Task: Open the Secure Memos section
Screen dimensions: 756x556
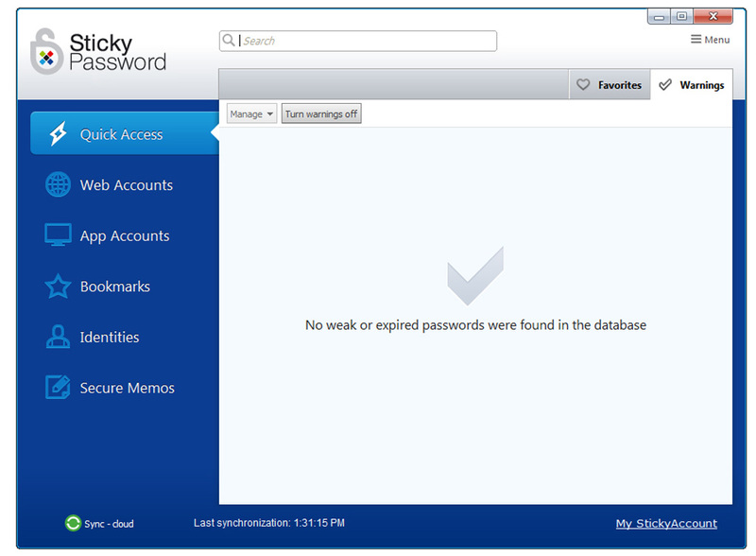Action: (x=125, y=387)
